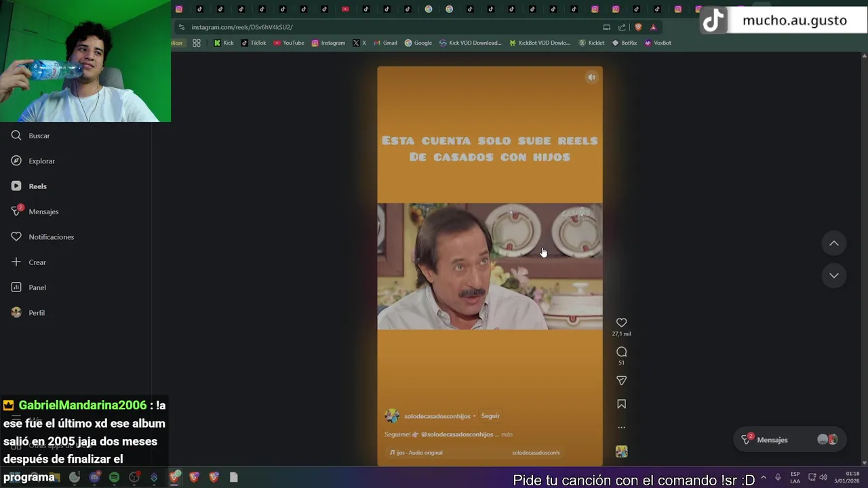
Task: Open the volume speaker tray icon
Action: 823,477
